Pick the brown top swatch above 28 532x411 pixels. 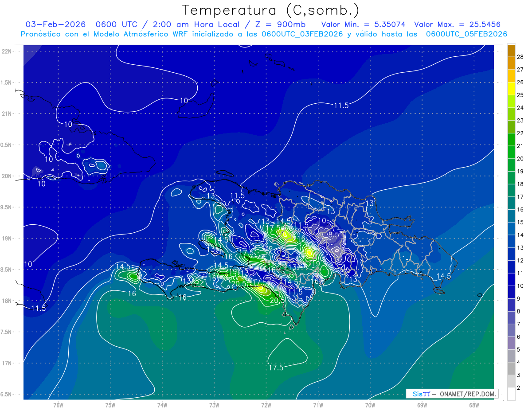pos(511,51)
